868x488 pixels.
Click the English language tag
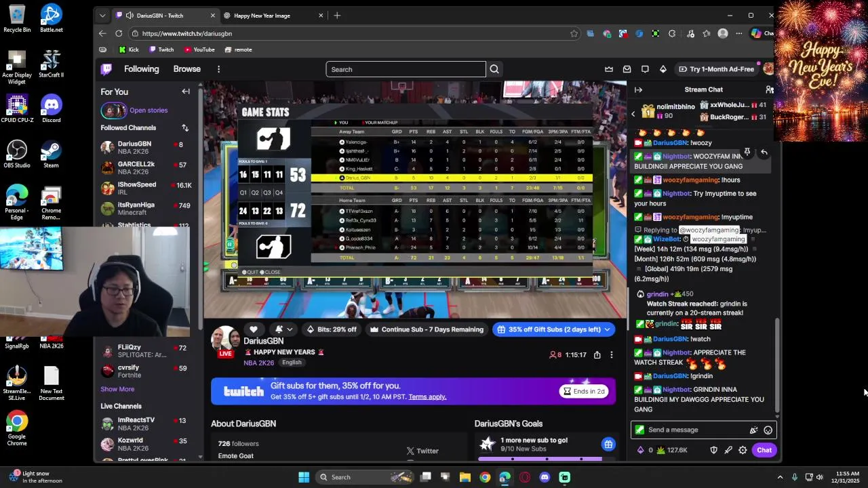pos(292,363)
